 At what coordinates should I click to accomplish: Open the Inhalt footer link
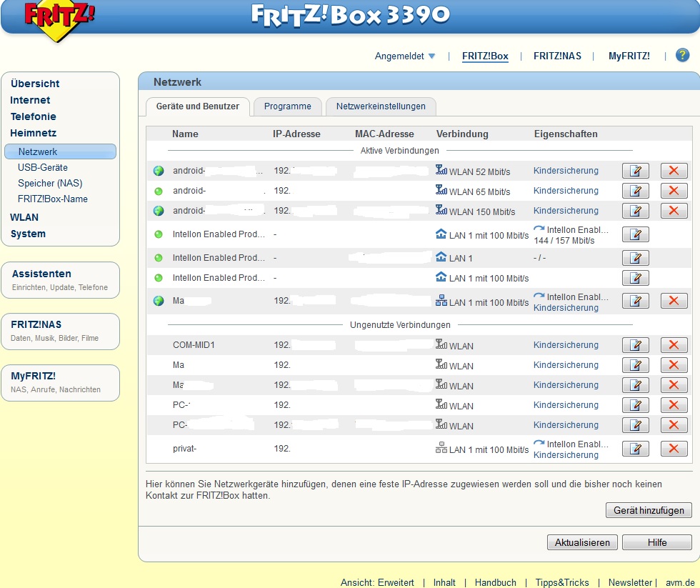tap(444, 583)
